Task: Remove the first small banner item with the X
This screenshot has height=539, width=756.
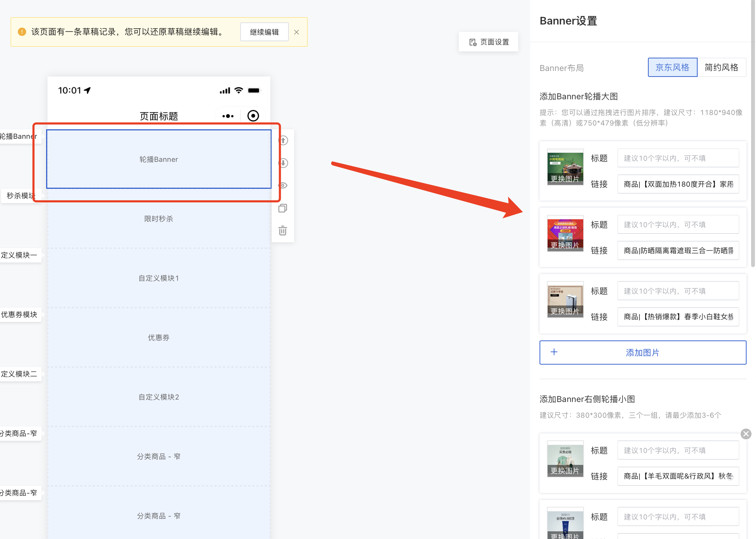Action: tap(746, 434)
